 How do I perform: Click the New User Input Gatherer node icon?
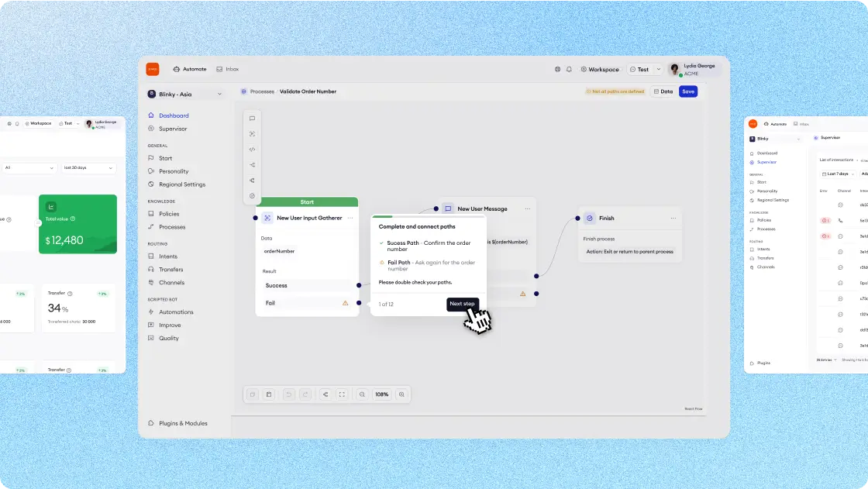pos(267,219)
